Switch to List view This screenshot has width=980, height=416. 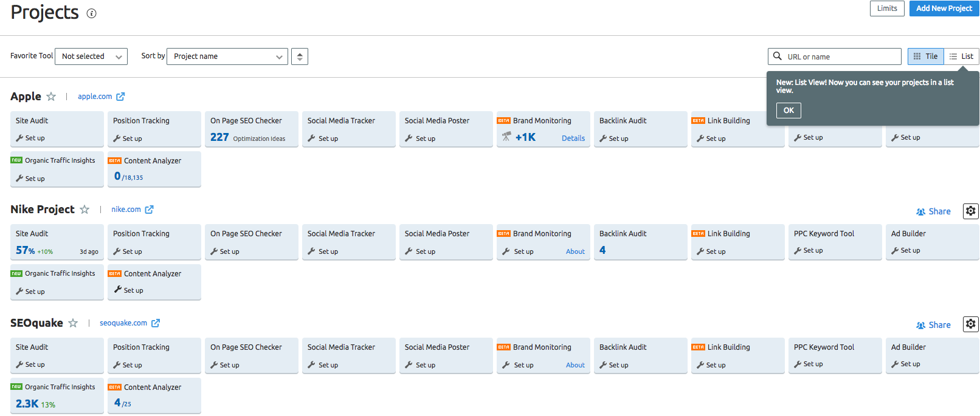961,56
